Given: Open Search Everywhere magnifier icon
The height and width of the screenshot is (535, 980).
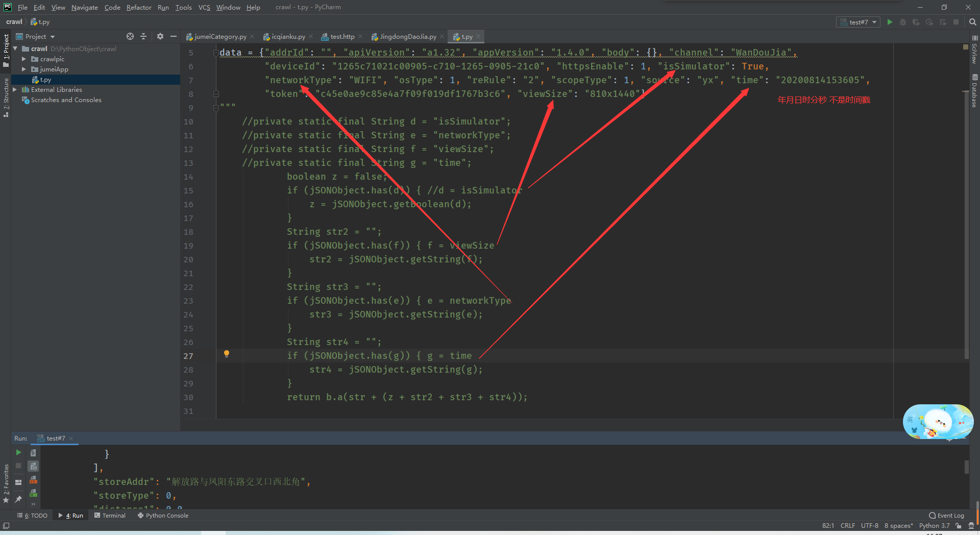Looking at the screenshot, I should pos(972,22).
